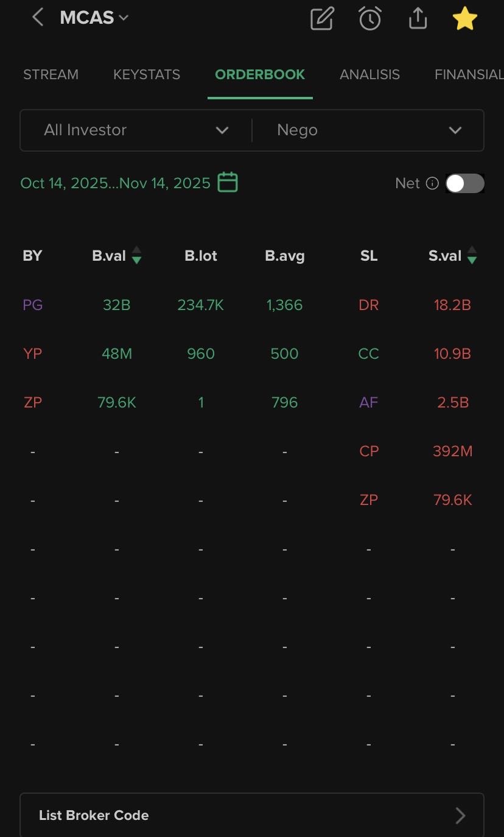Image resolution: width=504 pixels, height=837 pixels.
Task: Switch to the KEYSTATS tab
Action: pos(147,75)
